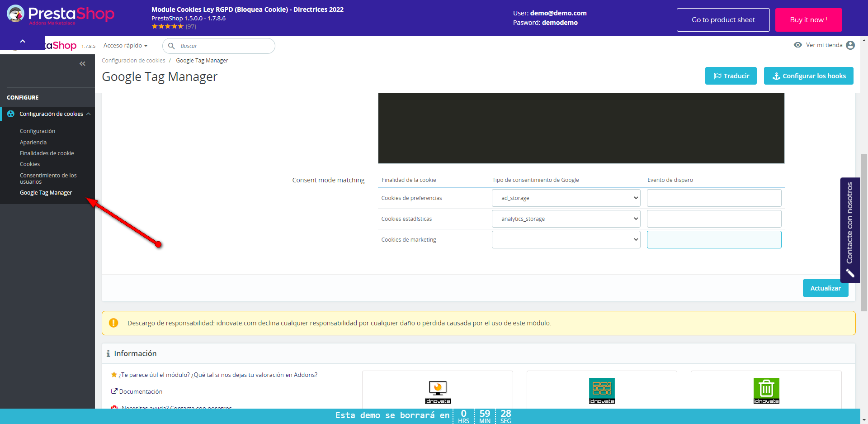Click the five-star module rating

tap(168, 26)
